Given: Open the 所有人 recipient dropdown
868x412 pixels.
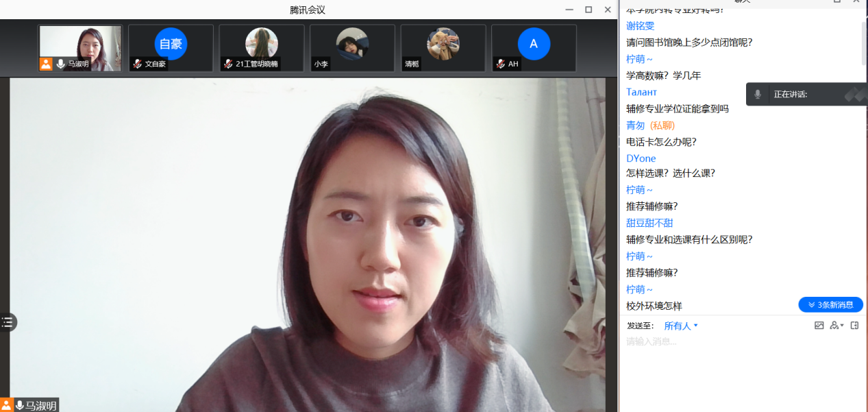Looking at the screenshot, I should [681, 326].
